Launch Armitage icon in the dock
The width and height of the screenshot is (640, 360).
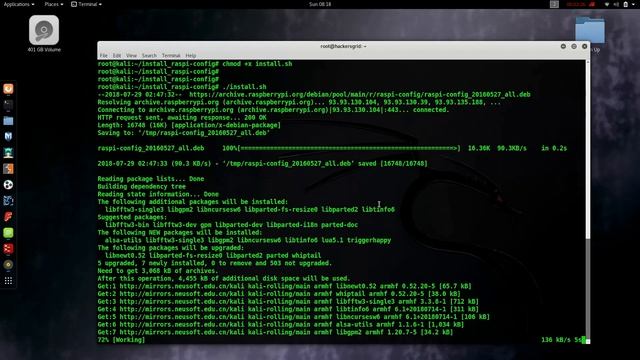click(8, 153)
